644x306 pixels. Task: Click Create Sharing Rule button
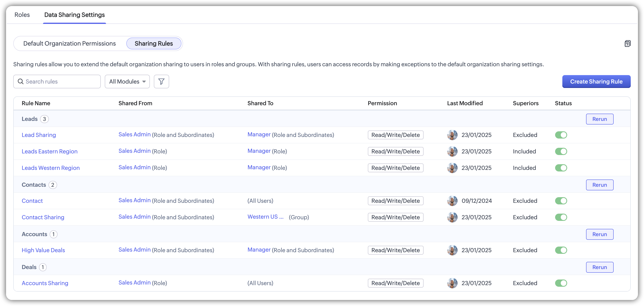click(x=596, y=82)
